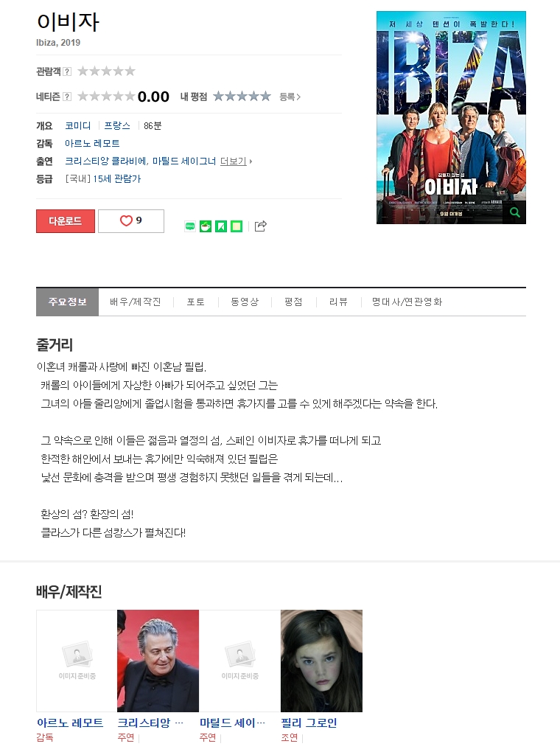Open the 동영상 tab
The width and height of the screenshot is (560, 755).
coord(245,302)
